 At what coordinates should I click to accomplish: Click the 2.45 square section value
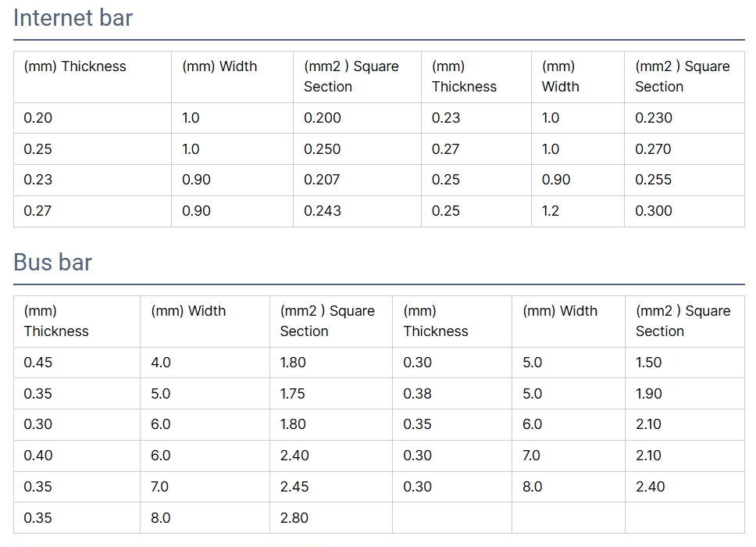294,487
